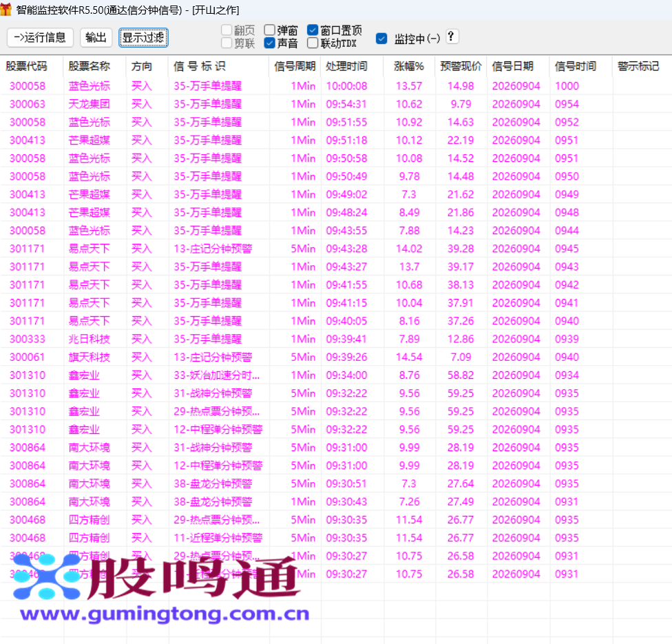Click 11-近程弹分钟预警 signal for 四方精创
The width and height of the screenshot is (672, 644).
218,538
